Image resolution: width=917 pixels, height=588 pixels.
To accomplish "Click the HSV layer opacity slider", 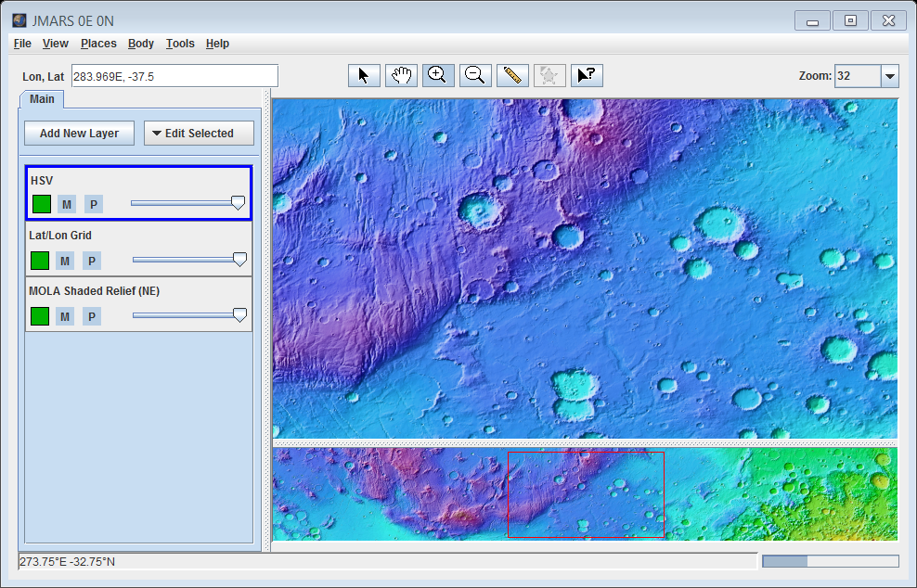I will point(186,202).
